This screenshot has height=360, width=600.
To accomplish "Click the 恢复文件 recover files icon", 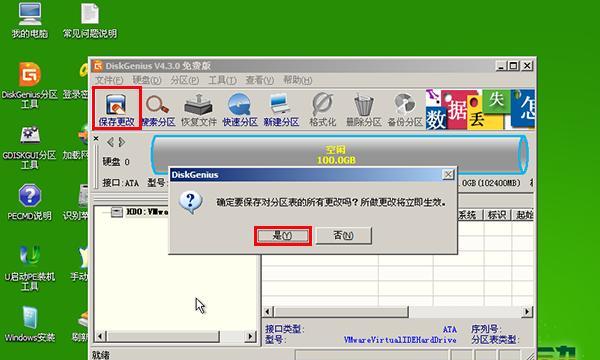I will pos(199,110).
